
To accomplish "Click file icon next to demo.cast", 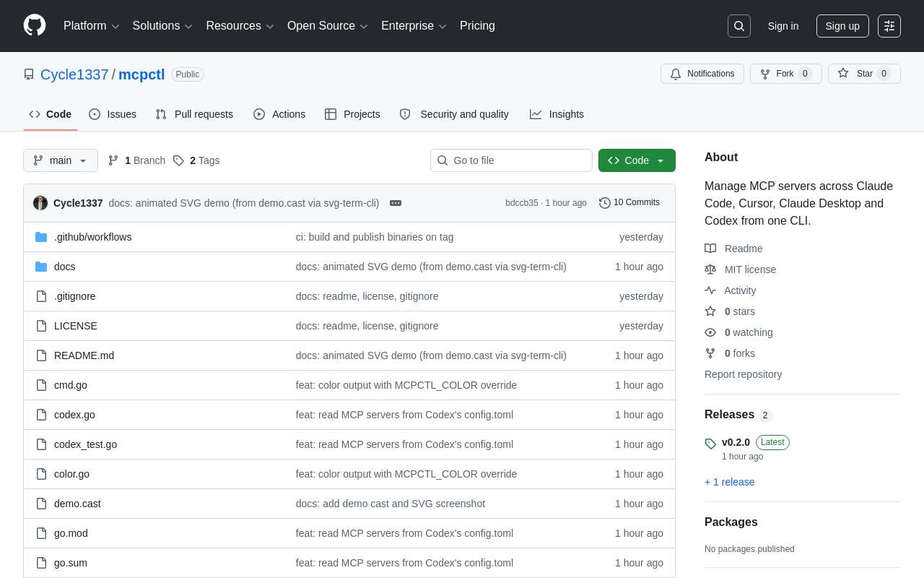I will click(41, 504).
